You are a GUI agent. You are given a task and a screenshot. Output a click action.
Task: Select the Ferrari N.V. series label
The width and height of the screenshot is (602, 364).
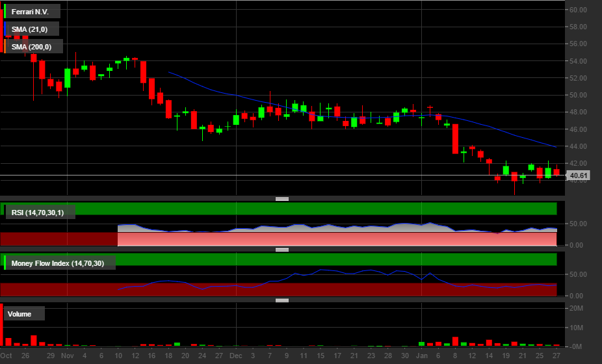(x=31, y=12)
